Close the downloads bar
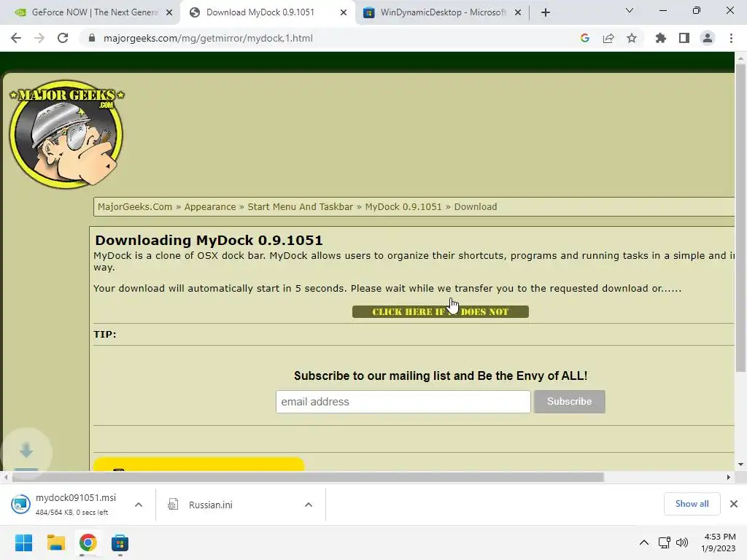The height and width of the screenshot is (560, 747). click(734, 504)
